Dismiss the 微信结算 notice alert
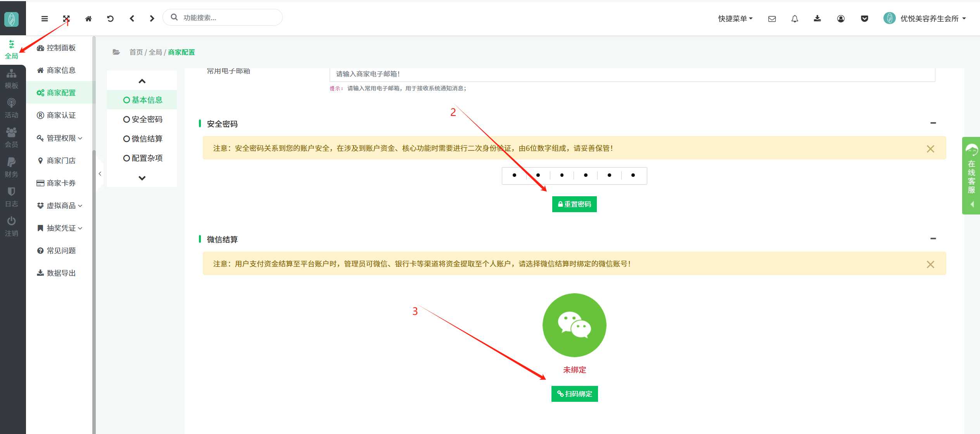The image size is (980, 434). (x=930, y=264)
